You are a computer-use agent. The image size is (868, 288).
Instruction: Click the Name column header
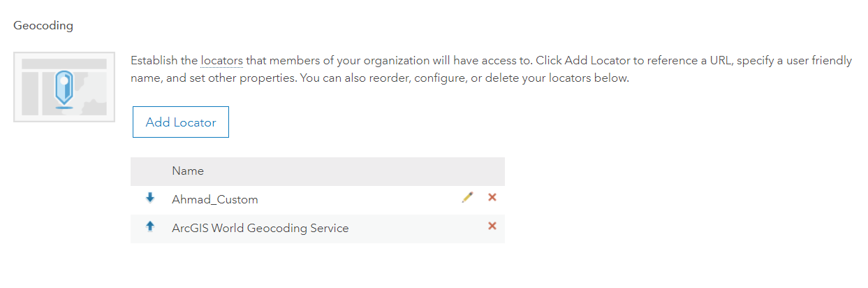pos(188,171)
